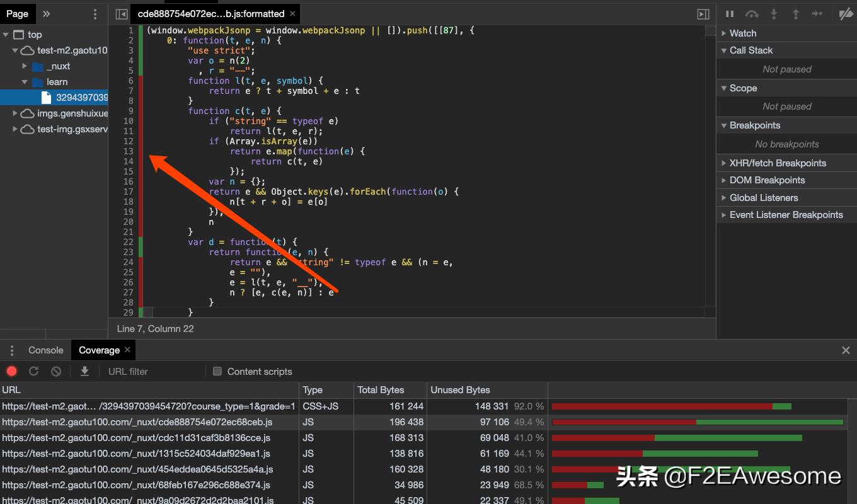The width and height of the screenshot is (857, 504).
Task: Export coverage with the download icon
Action: point(84,372)
